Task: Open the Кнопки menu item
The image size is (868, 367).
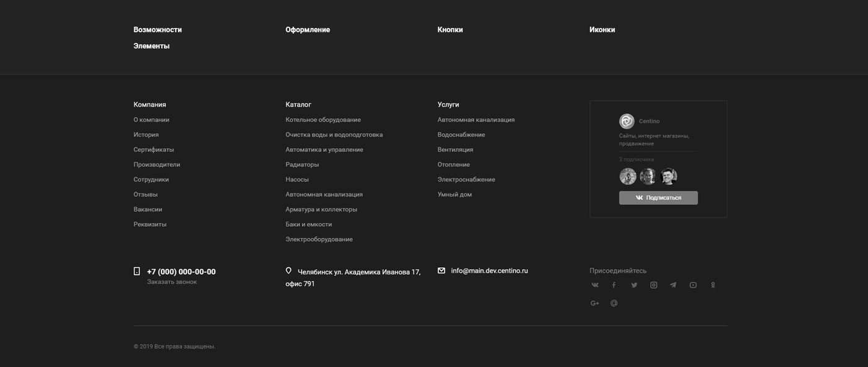Action: [450, 30]
